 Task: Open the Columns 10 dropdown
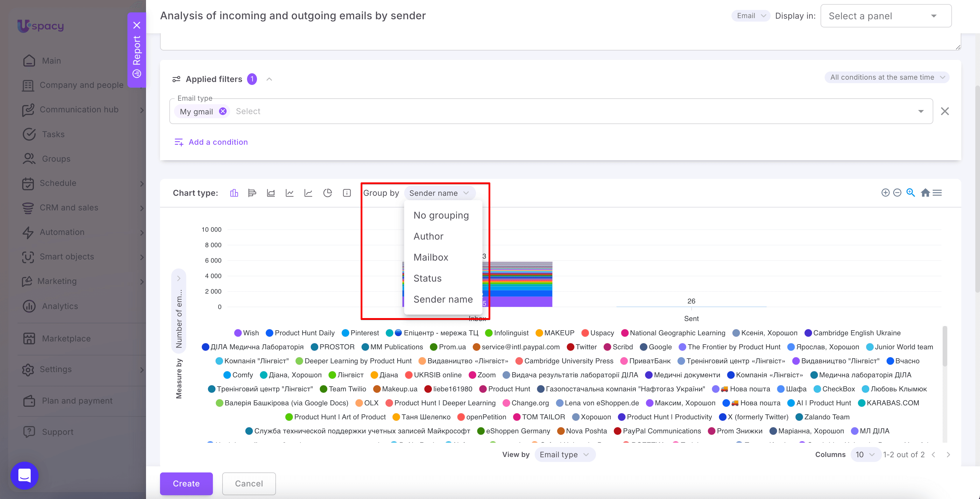tap(865, 455)
